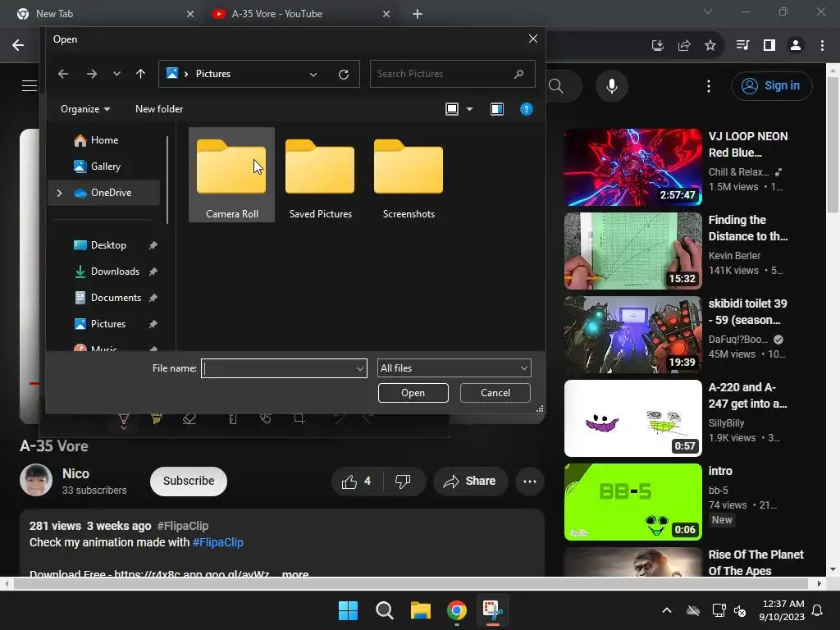This screenshot has height=630, width=840.
Task: Open YouTube settings three-dot menu
Action: pyautogui.click(x=709, y=86)
